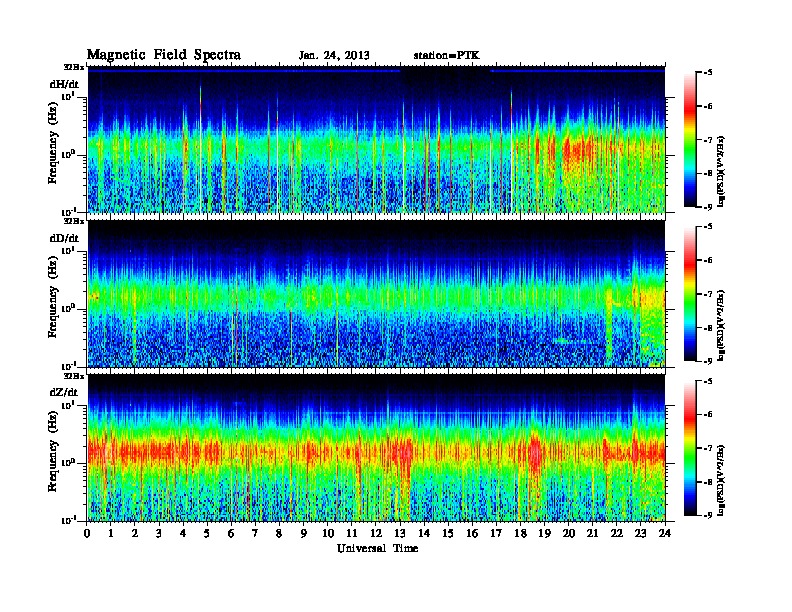The width and height of the screenshot is (792, 612).
Task: Click hour tick label "8" on time axis
Action: 279,533
